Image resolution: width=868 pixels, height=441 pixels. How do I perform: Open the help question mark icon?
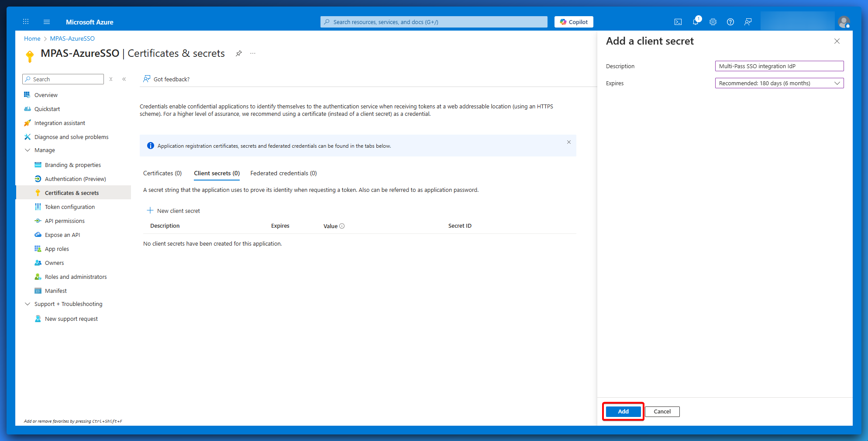(730, 22)
